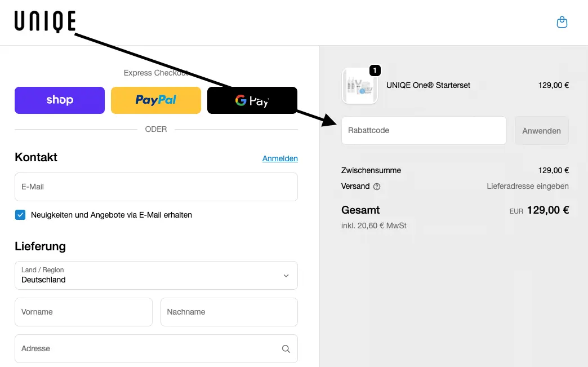Click the Anmelden login link

tap(280, 159)
